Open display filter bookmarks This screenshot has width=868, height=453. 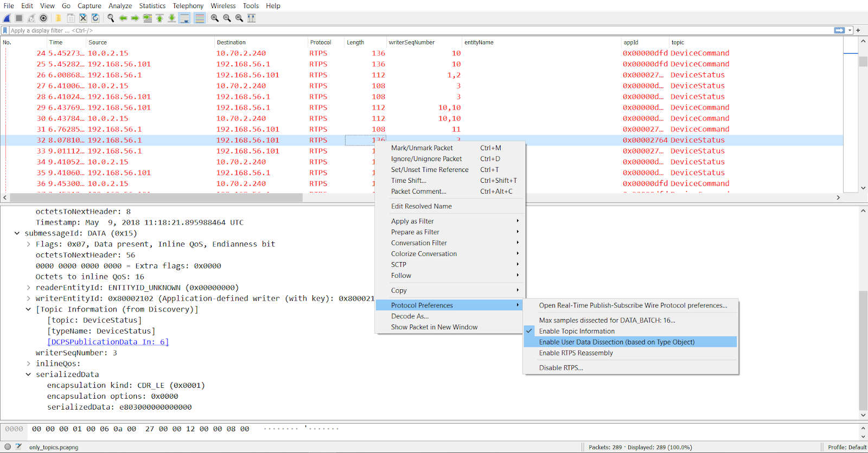pyautogui.click(x=5, y=30)
